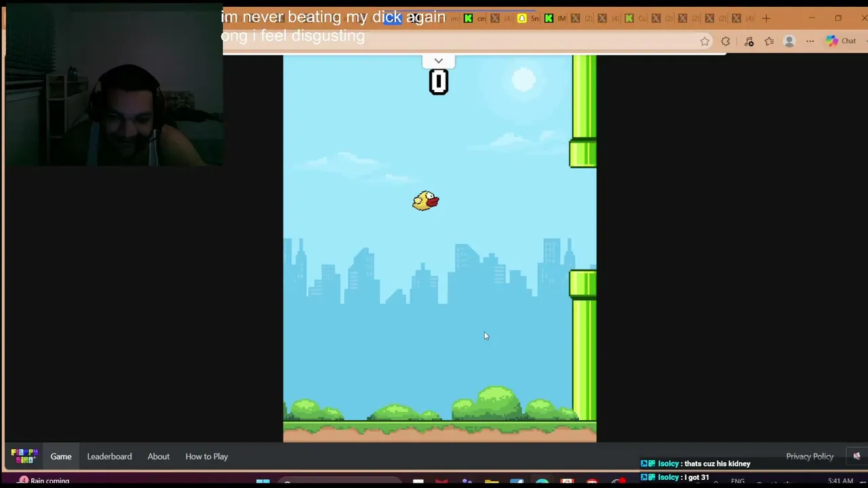
Task: Open the browser Extensions puzzle icon
Action: [x=726, y=41]
